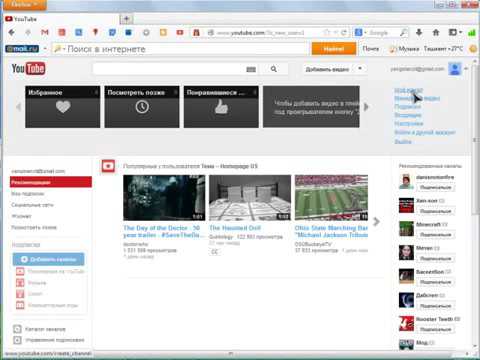Click the Добавить каналы button
The image size is (480, 360).
pyautogui.click(x=48, y=259)
